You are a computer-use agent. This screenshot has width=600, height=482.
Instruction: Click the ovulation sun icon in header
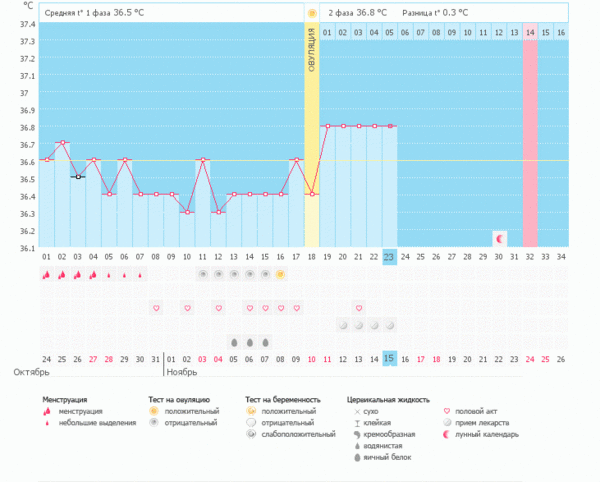click(312, 13)
